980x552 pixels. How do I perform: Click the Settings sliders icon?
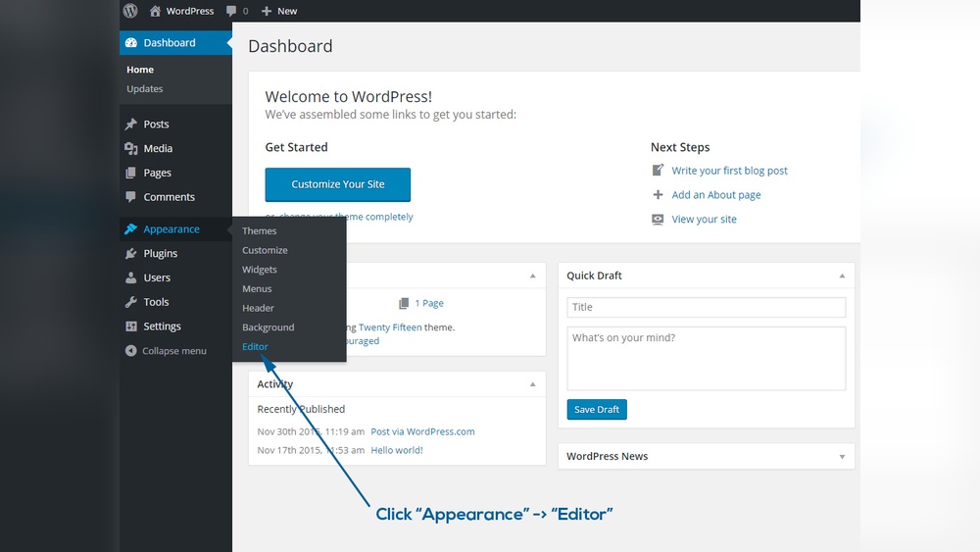click(130, 326)
